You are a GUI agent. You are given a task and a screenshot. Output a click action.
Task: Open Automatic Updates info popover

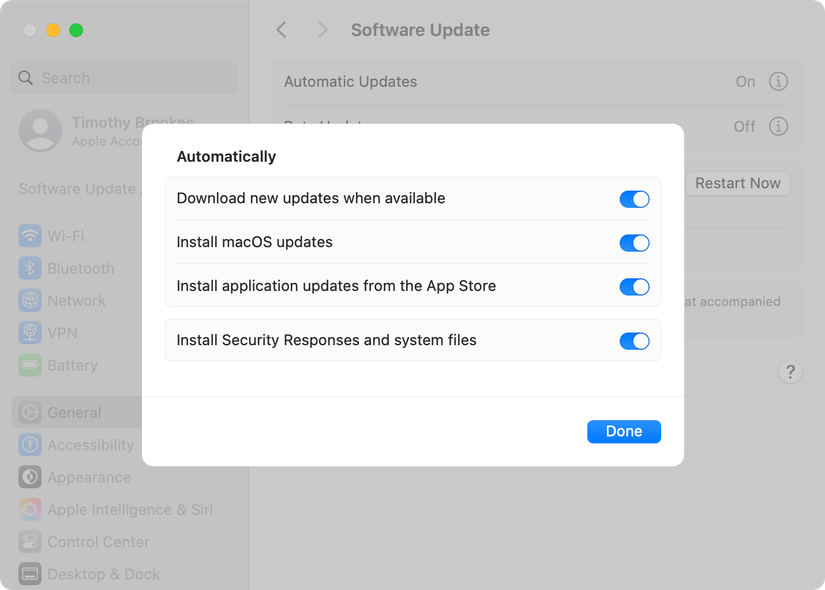(779, 81)
